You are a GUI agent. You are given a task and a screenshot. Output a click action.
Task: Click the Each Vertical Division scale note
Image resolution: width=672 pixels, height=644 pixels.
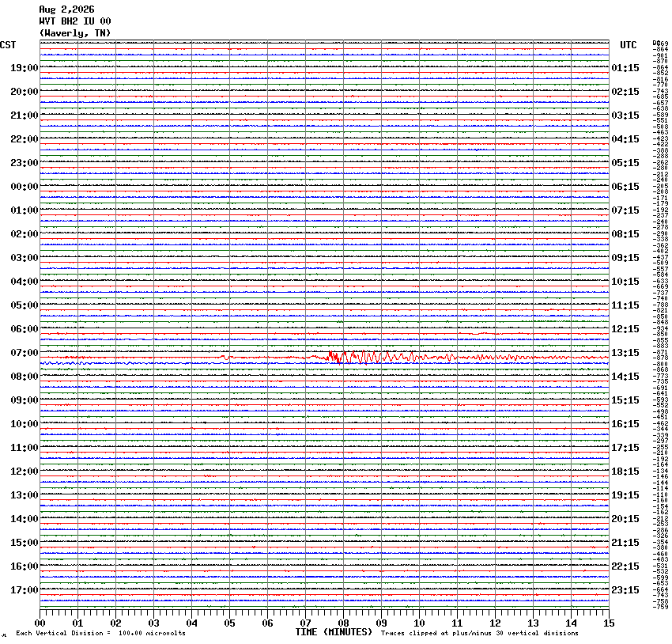(x=100, y=633)
